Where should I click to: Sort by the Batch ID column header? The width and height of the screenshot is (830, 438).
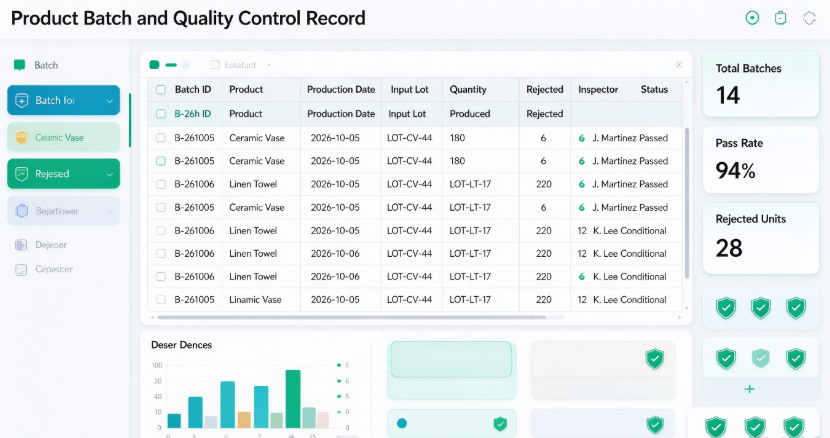(x=193, y=90)
